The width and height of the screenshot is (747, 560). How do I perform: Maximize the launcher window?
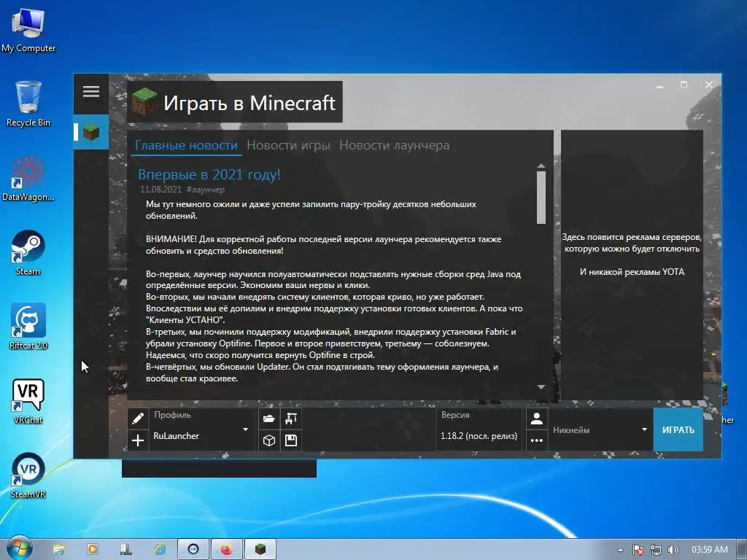(684, 85)
